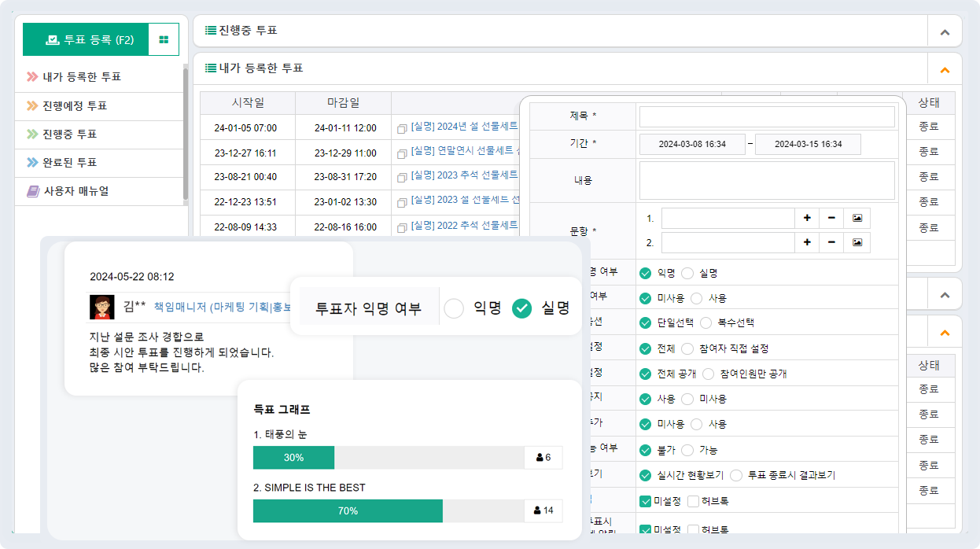The height and width of the screenshot is (549, 980).
Task: Click the list icon on 진행중 투표 header
Action: pos(209,31)
